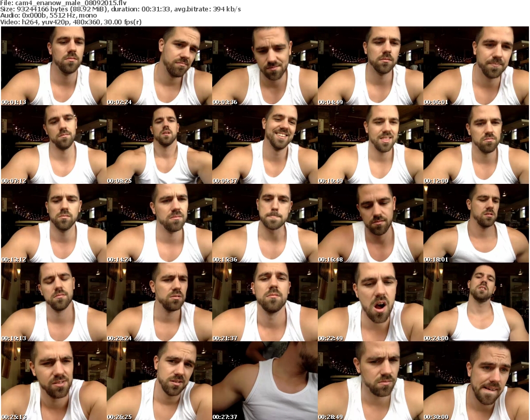
Task: Select the thumbnail timestamped 00:26:25
Action: [x=159, y=381]
